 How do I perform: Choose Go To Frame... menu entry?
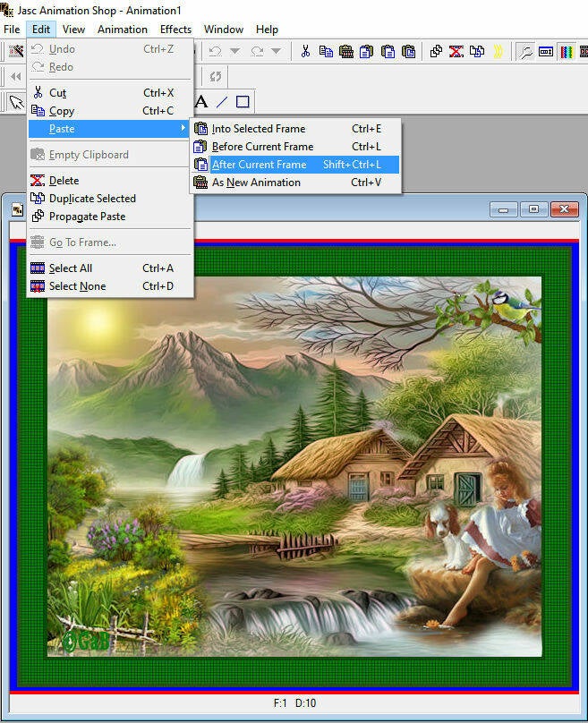(x=110, y=242)
